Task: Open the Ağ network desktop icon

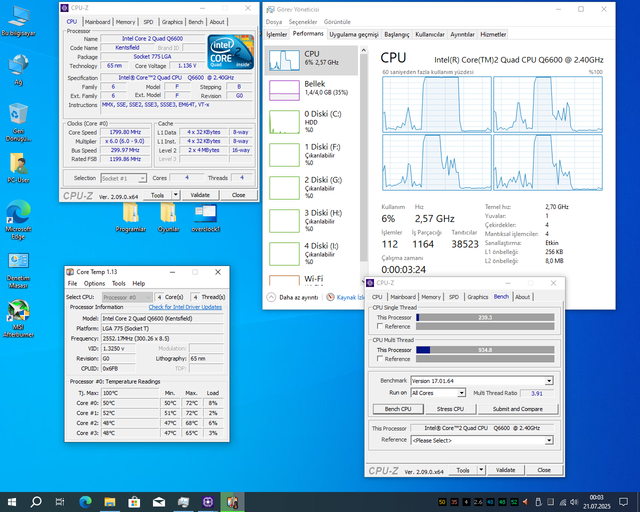Action: (18, 70)
